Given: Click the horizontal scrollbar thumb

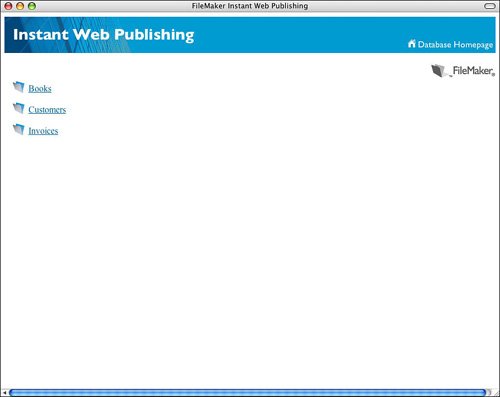Looking at the screenshot, I should point(247,392).
